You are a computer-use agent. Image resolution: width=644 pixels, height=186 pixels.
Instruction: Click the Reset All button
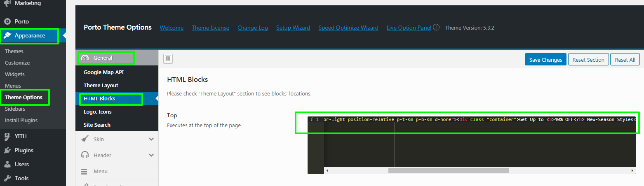pyautogui.click(x=625, y=59)
